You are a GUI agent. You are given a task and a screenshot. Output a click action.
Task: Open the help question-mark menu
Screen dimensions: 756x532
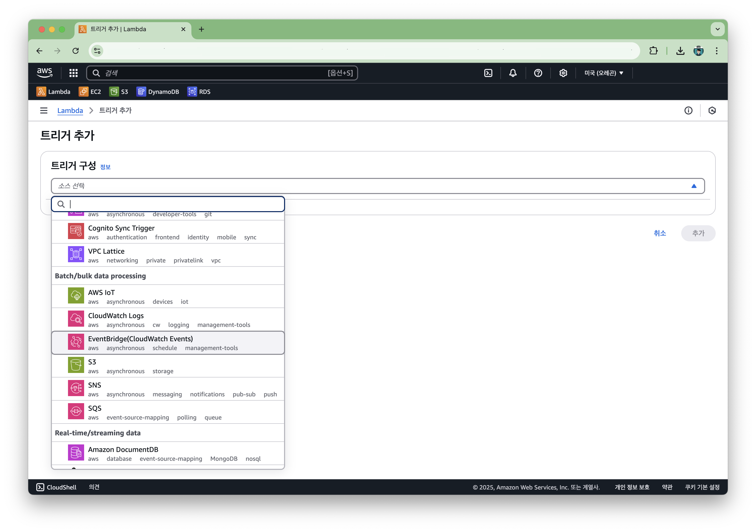pyautogui.click(x=538, y=73)
